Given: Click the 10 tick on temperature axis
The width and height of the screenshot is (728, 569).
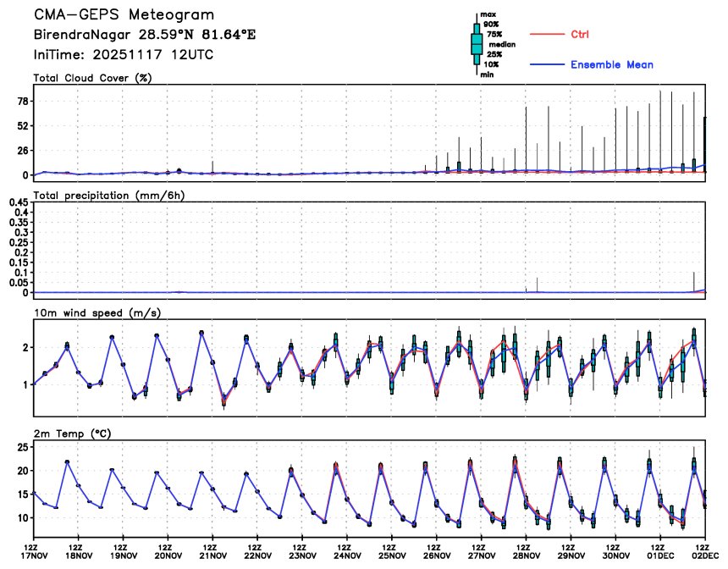Looking at the screenshot, I should click(23, 518).
